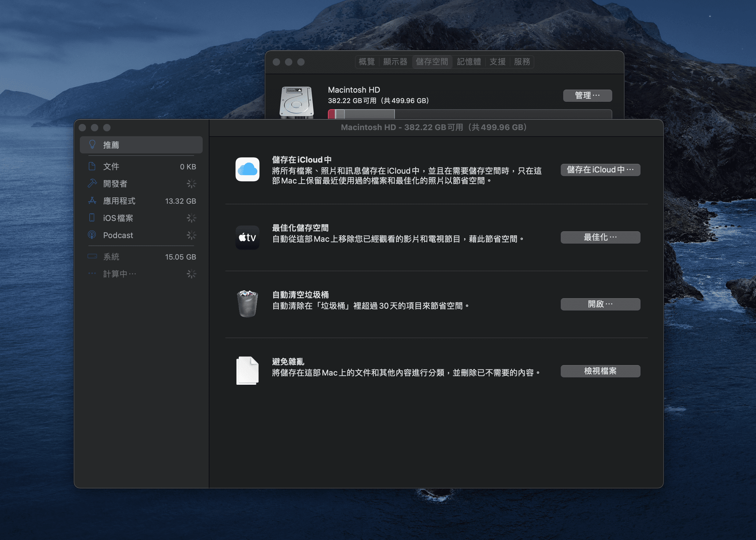The height and width of the screenshot is (540, 756).
Task: Click the 避免雜亂 heading
Action: (288, 361)
